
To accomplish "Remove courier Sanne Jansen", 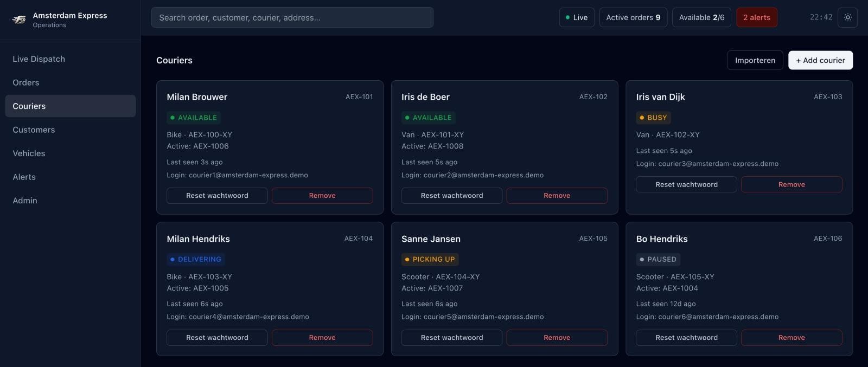I will point(557,338).
